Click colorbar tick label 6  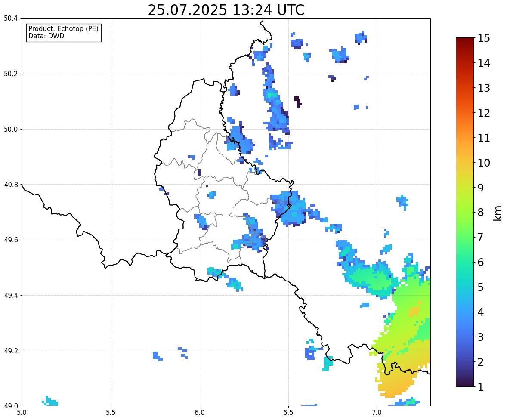pos(481,262)
